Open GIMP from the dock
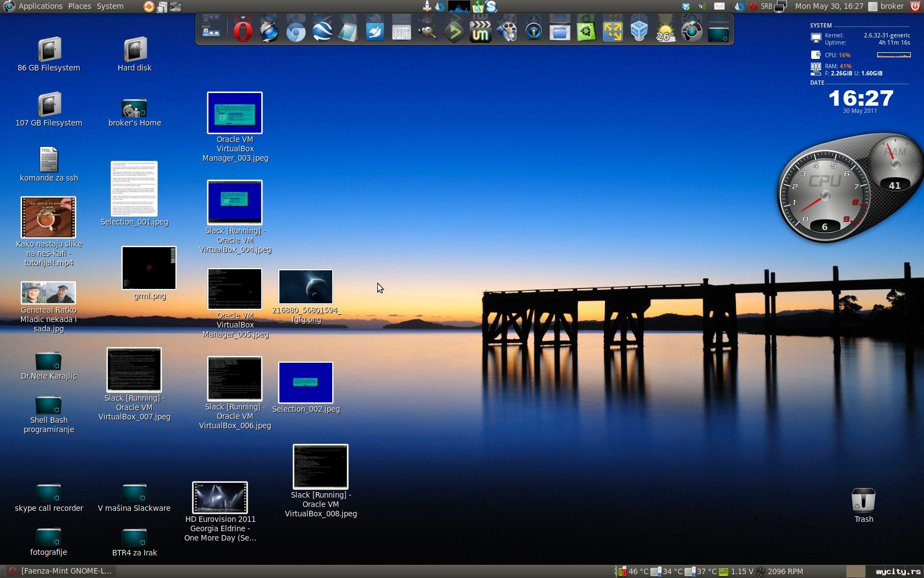Image resolution: width=924 pixels, height=578 pixels. tap(427, 31)
